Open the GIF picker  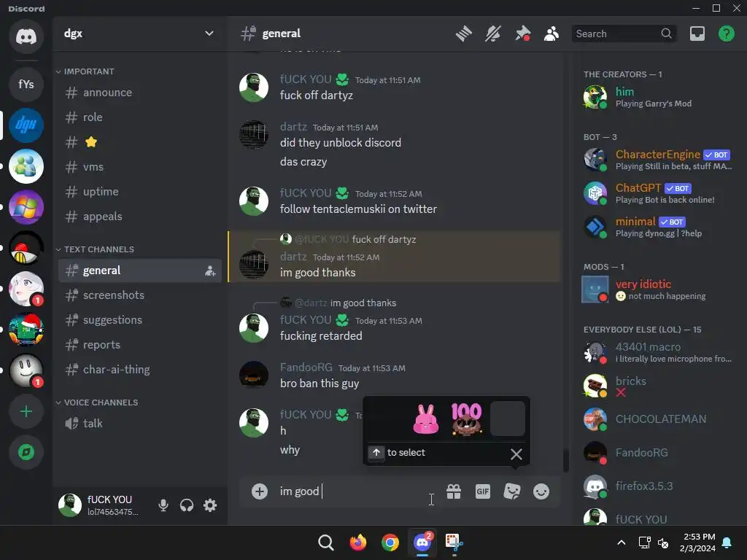tap(483, 491)
